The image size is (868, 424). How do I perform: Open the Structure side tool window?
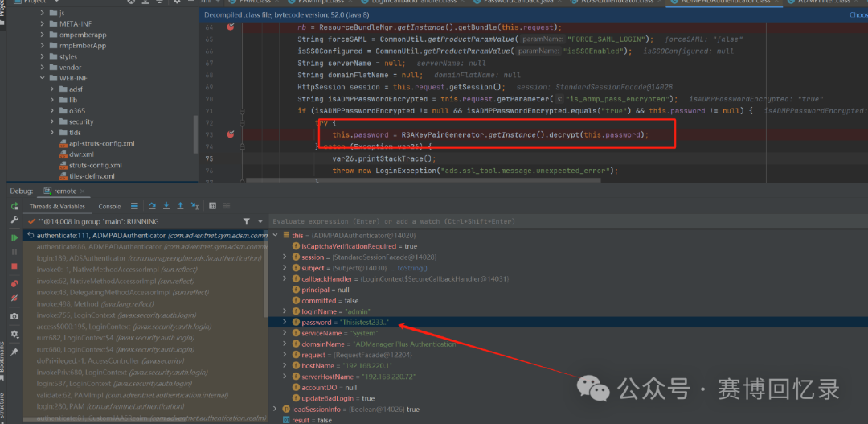2,409
